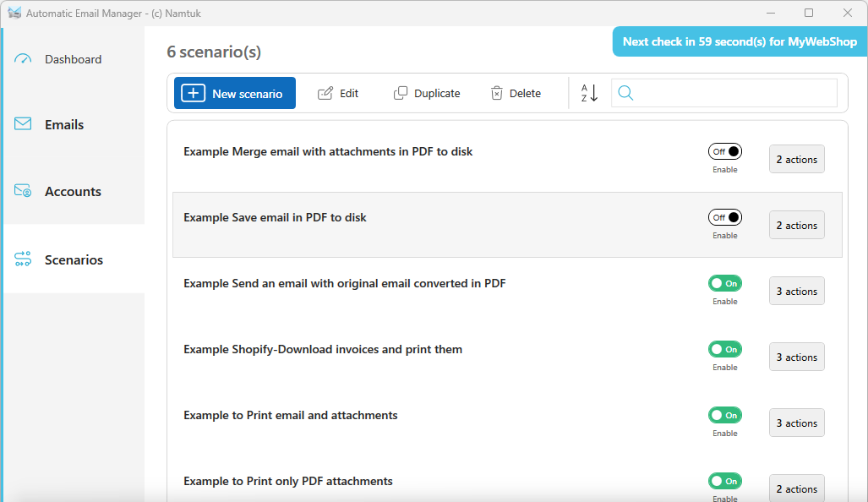The width and height of the screenshot is (868, 502).
Task: Click the Dashboard gauge icon
Action: click(x=23, y=58)
